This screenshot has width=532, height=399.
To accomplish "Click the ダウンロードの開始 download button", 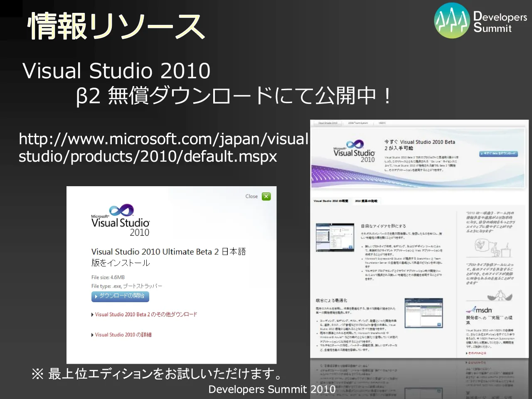I will (120, 296).
